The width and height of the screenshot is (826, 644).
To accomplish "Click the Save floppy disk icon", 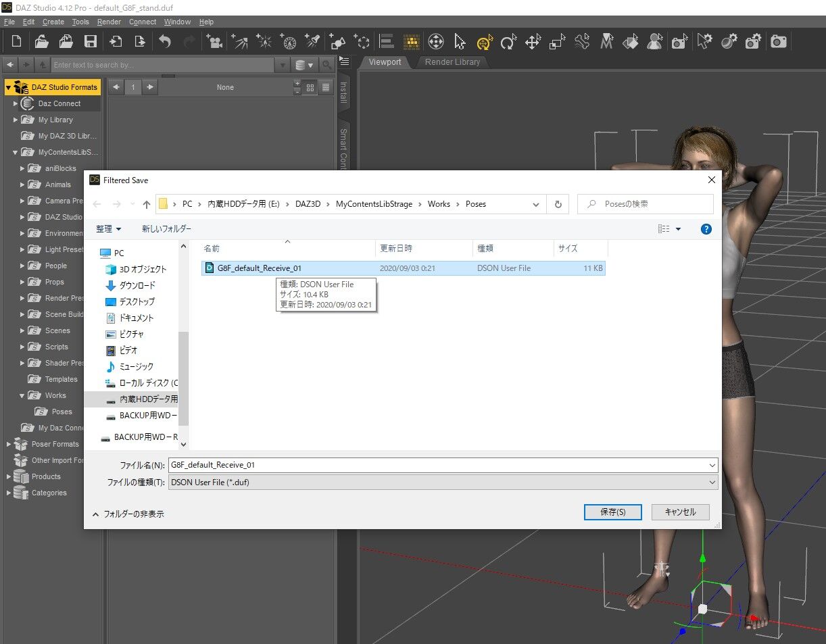I will [90, 42].
